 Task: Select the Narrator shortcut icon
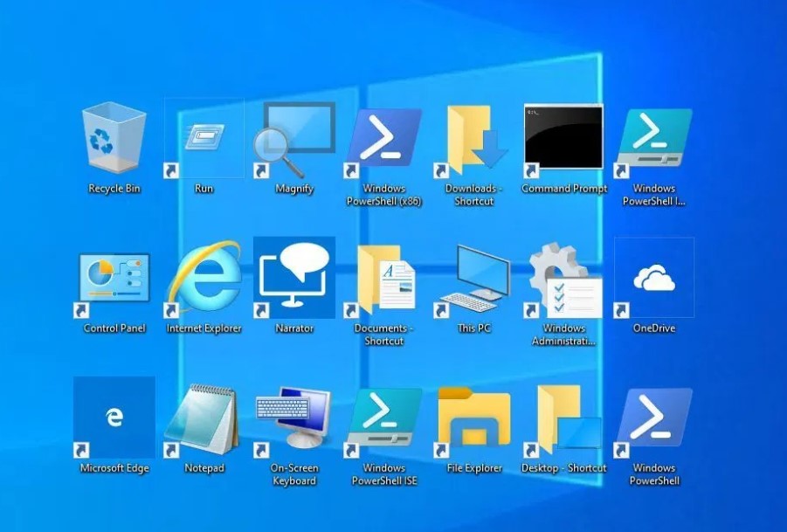click(294, 278)
